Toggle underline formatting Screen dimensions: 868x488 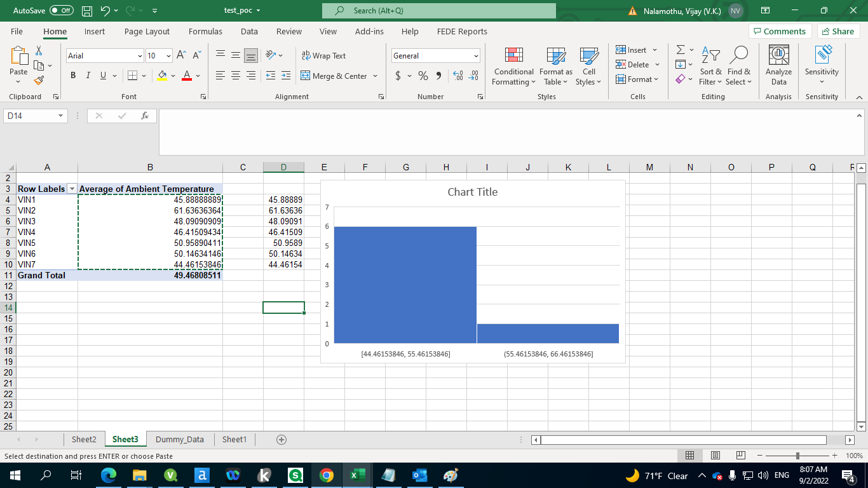pyautogui.click(x=102, y=75)
